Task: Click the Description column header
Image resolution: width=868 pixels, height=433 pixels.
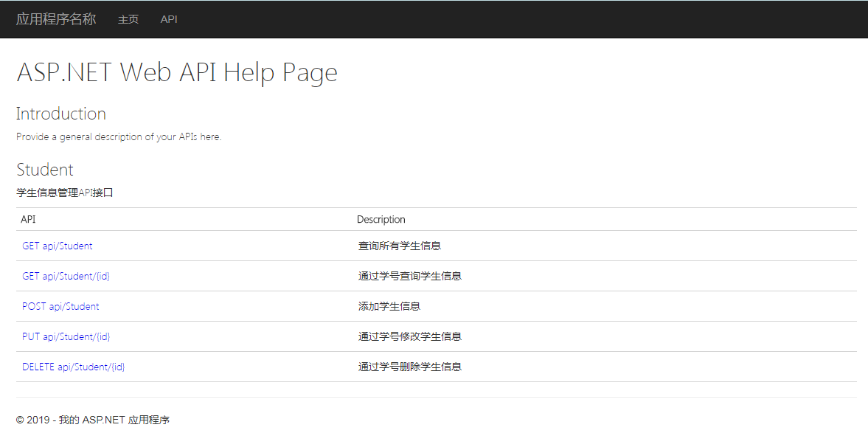Action: [x=381, y=219]
